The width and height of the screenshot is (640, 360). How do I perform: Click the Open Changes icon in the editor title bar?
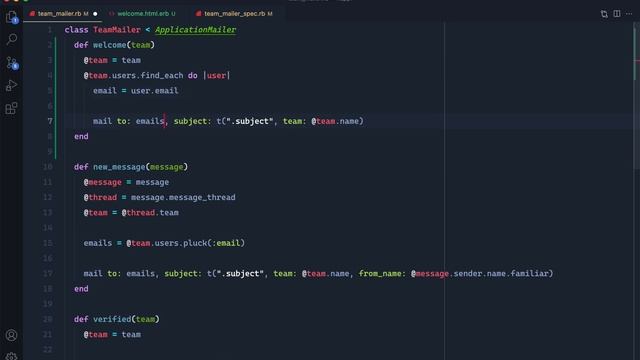[604, 14]
